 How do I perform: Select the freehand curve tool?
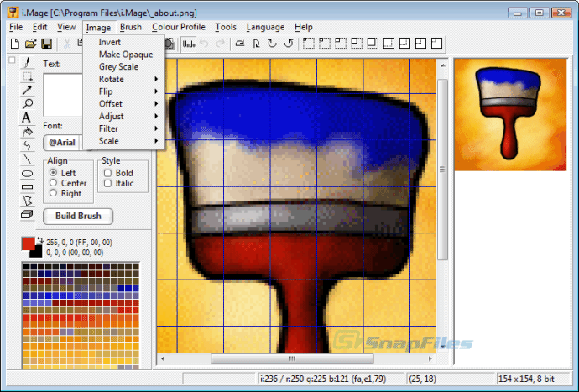pos(27,145)
